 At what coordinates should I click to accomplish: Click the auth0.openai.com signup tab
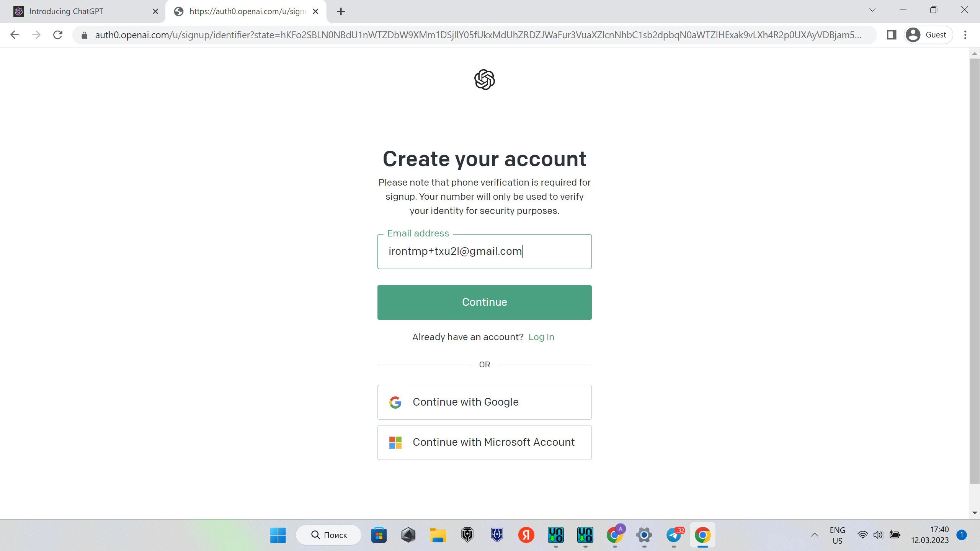246,11
